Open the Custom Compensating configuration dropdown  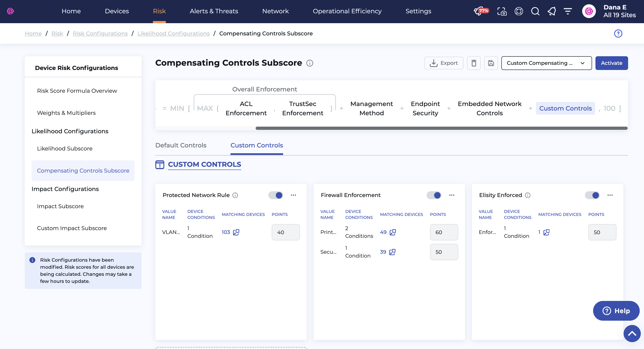(546, 63)
